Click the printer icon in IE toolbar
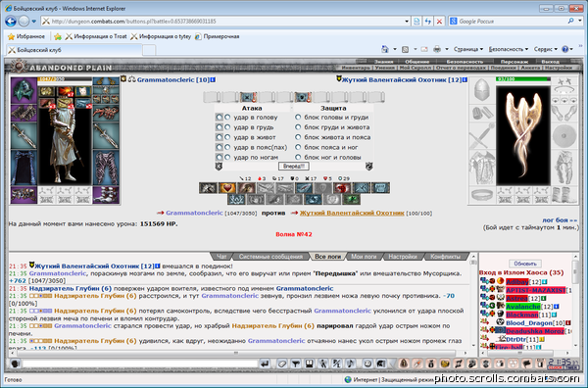The width and height of the screenshot is (588, 388). (437, 49)
